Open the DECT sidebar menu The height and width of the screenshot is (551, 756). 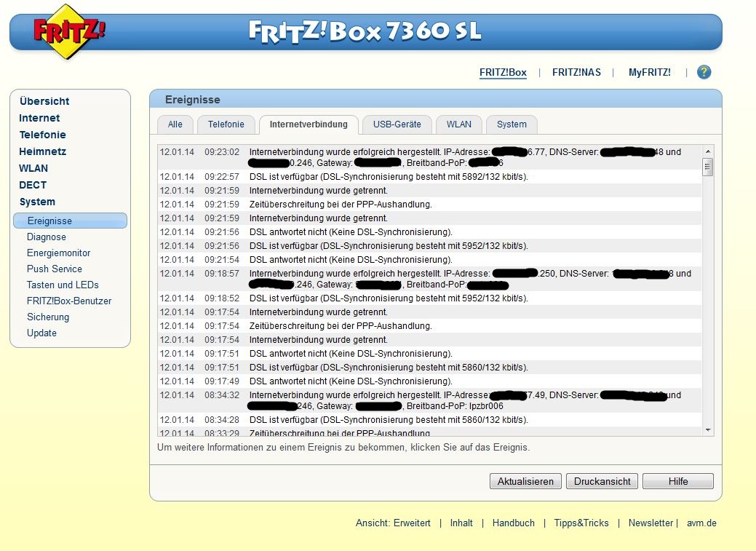pyautogui.click(x=33, y=185)
